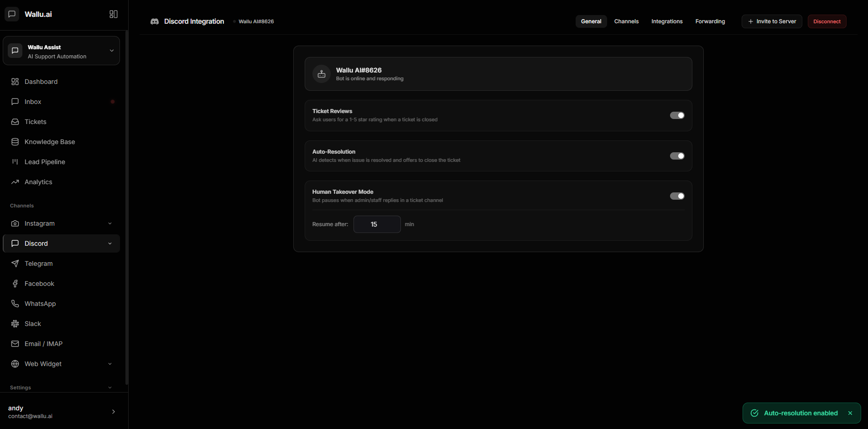Open the Forwarding tab

click(x=710, y=21)
